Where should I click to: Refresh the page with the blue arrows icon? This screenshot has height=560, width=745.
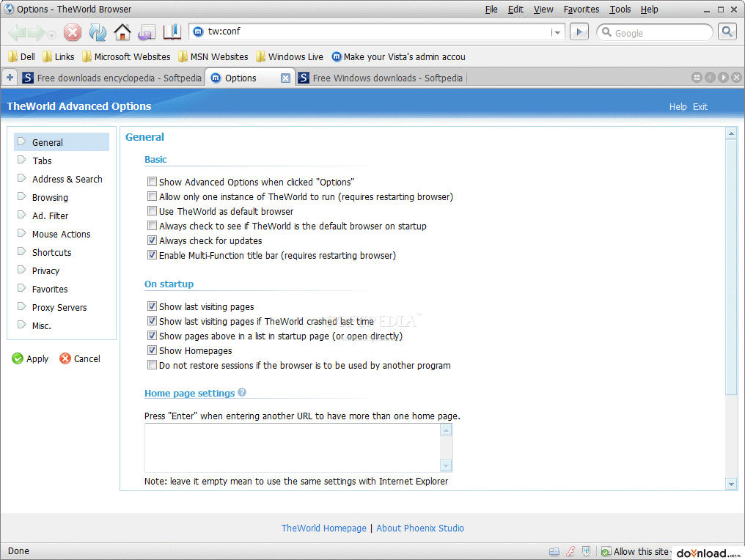[98, 32]
